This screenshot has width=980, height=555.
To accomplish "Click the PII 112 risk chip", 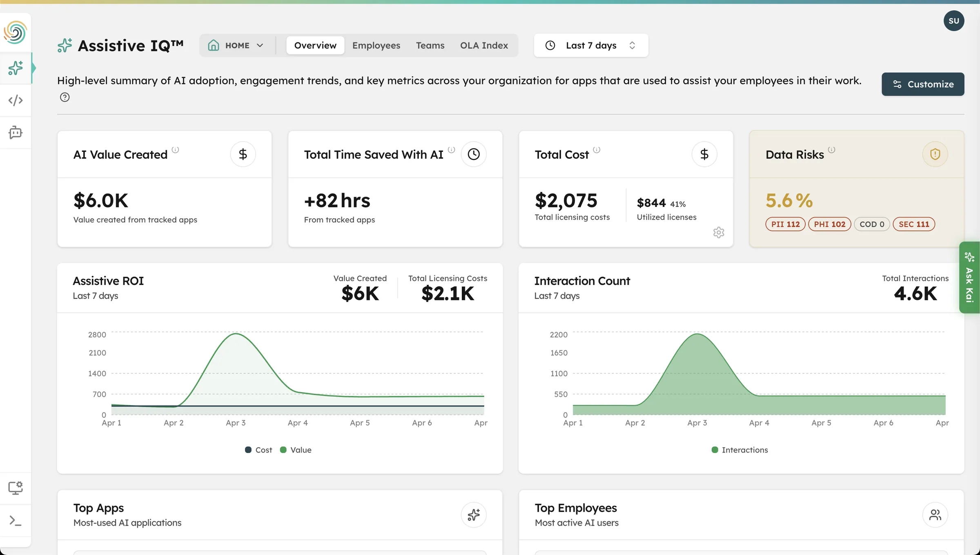I will 785,224.
